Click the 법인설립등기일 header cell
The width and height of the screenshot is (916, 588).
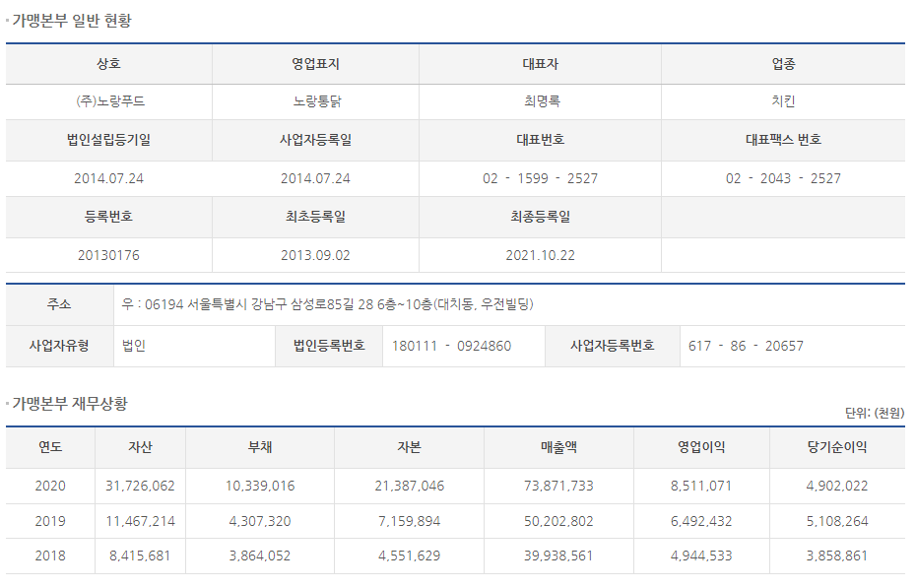[x=108, y=140]
